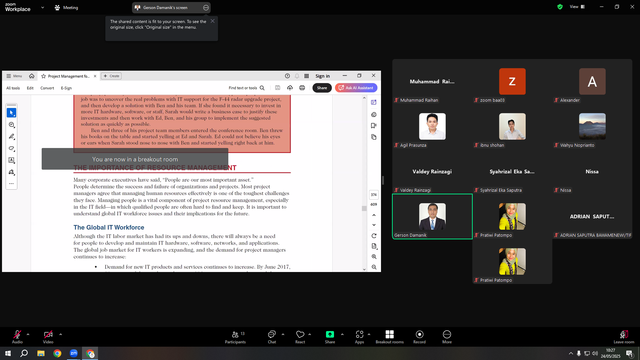The image size is (640, 360).
Task: Open Zoom Apps
Action: click(359, 336)
